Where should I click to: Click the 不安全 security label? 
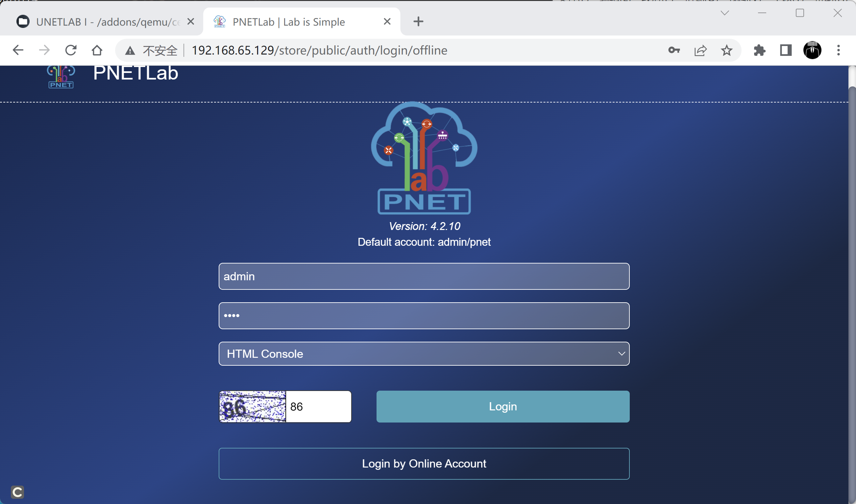(160, 51)
